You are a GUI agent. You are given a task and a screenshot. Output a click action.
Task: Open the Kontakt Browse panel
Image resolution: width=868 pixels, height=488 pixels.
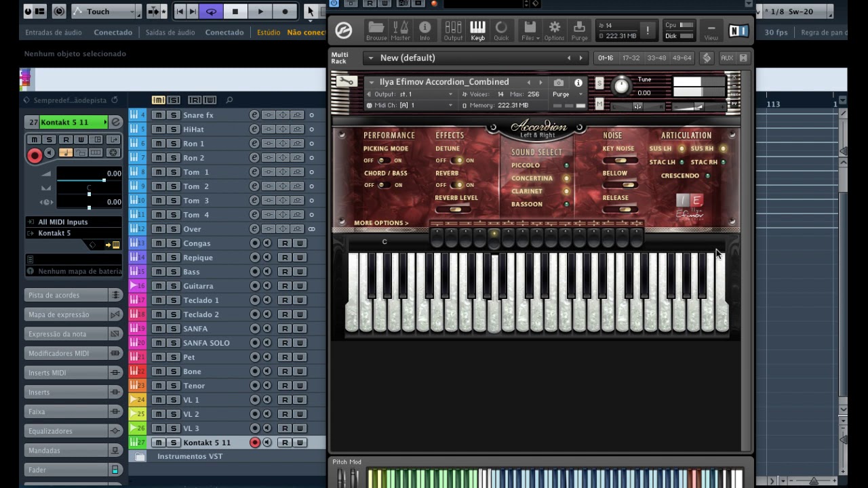pyautogui.click(x=376, y=30)
